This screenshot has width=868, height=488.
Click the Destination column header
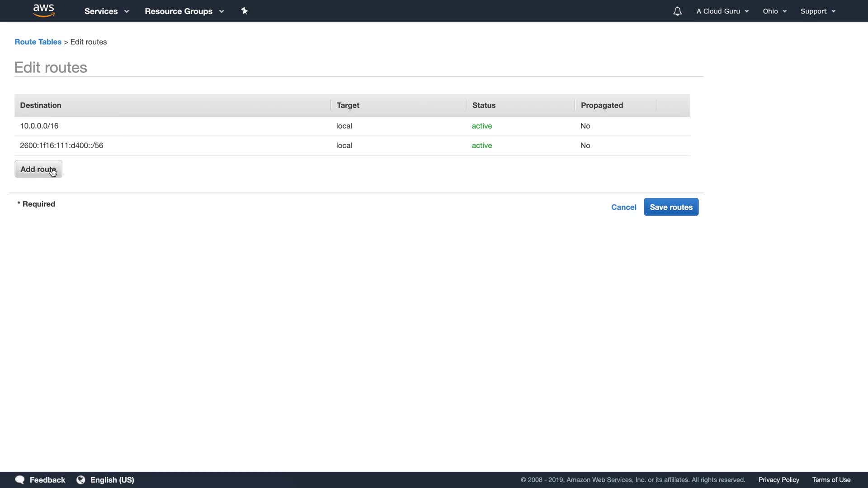pyautogui.click(x=41, y=105)
